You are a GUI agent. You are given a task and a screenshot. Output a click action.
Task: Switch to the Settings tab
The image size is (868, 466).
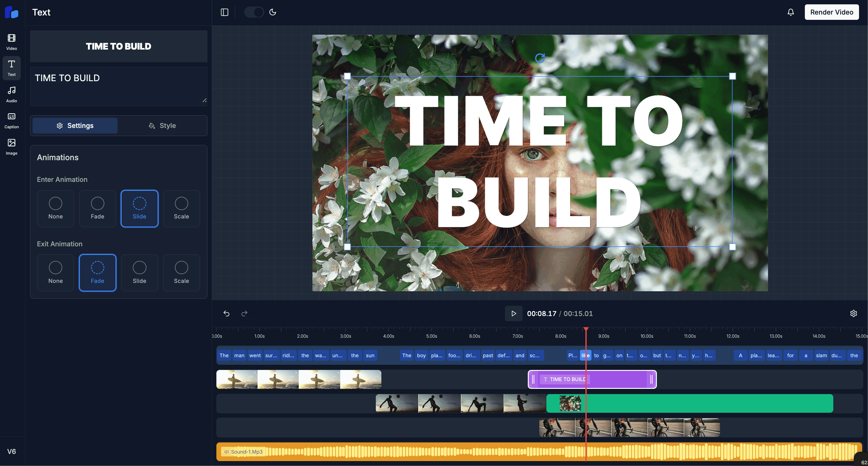75,125
